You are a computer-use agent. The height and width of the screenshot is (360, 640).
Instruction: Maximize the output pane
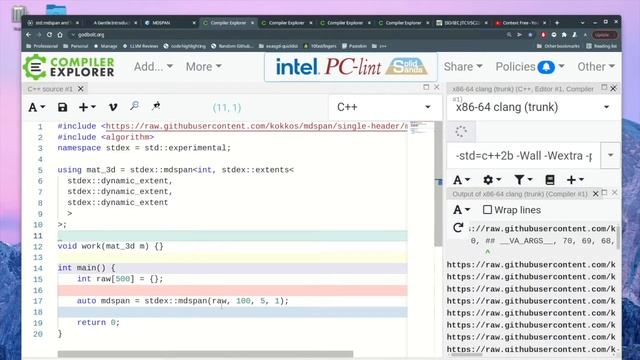coord(604,193)
